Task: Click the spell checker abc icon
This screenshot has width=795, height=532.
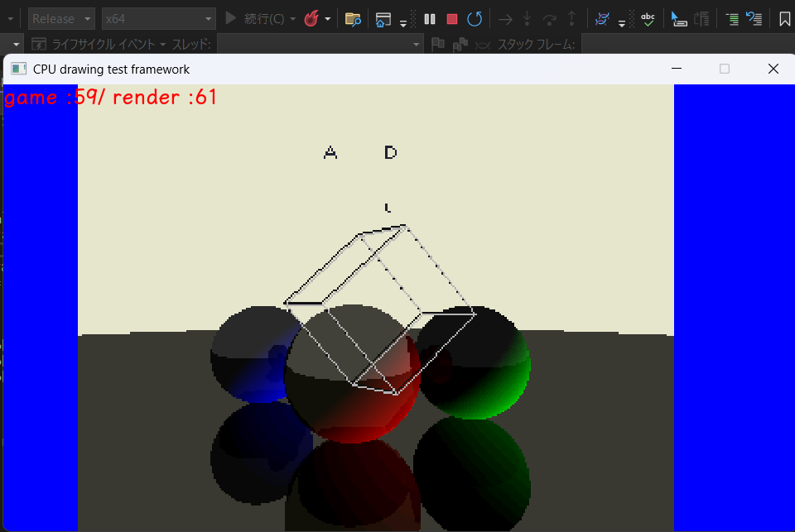Action: 648,19
